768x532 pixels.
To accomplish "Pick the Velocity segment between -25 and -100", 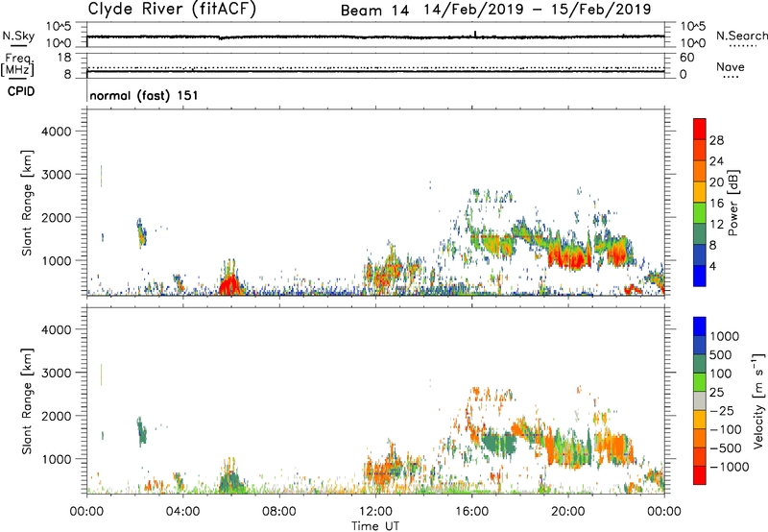I will pos(700,420).
